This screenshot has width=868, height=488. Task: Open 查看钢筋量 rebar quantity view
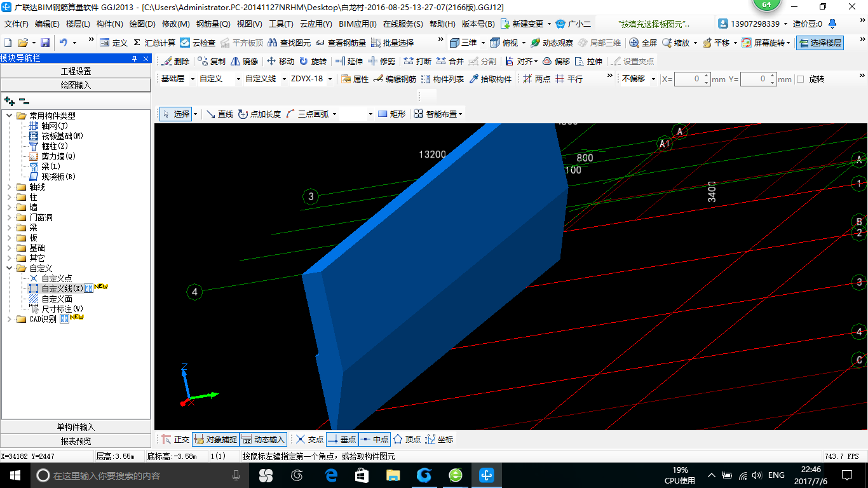(x=341, y=43)
